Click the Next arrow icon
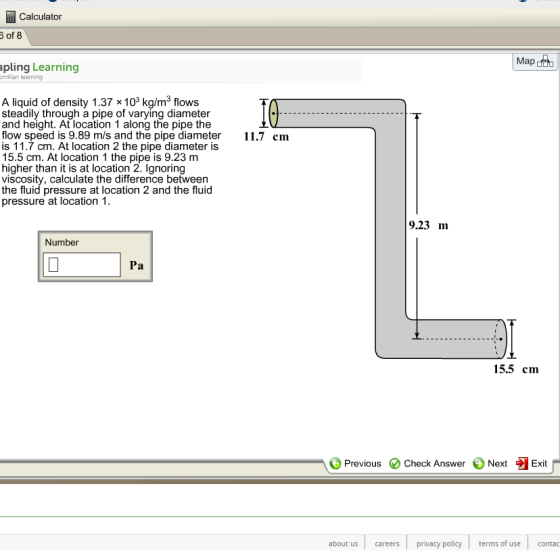 (x=478, y=464)
